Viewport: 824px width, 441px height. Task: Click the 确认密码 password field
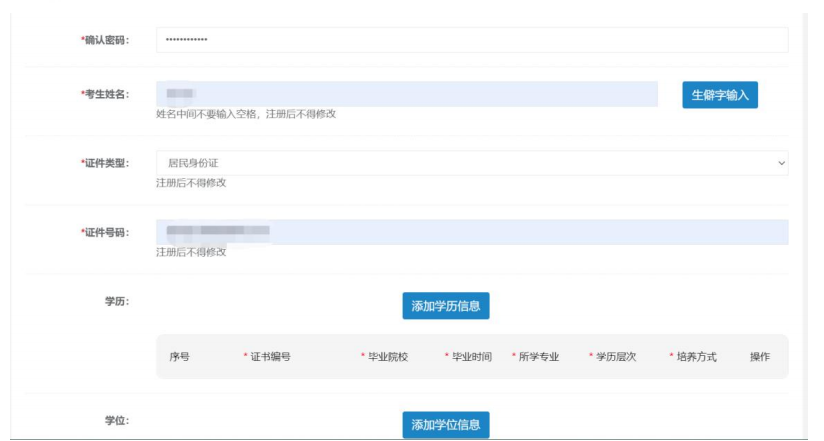pyautogui.click(x=471, y=40)
